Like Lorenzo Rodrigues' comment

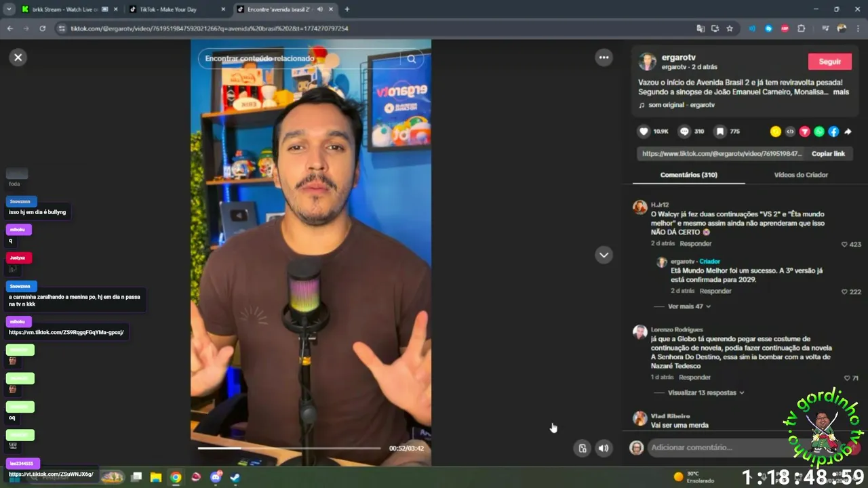click(847, 378)
